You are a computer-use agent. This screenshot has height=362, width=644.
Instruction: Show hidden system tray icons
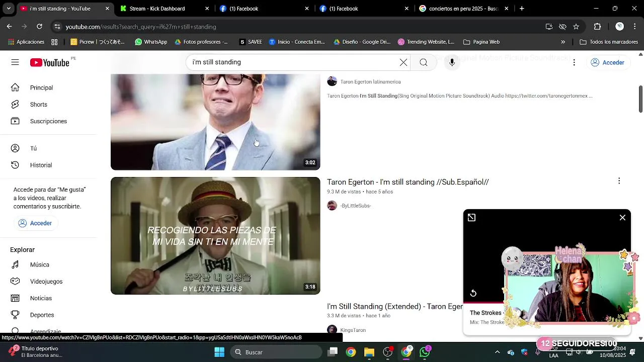[497, 352]
